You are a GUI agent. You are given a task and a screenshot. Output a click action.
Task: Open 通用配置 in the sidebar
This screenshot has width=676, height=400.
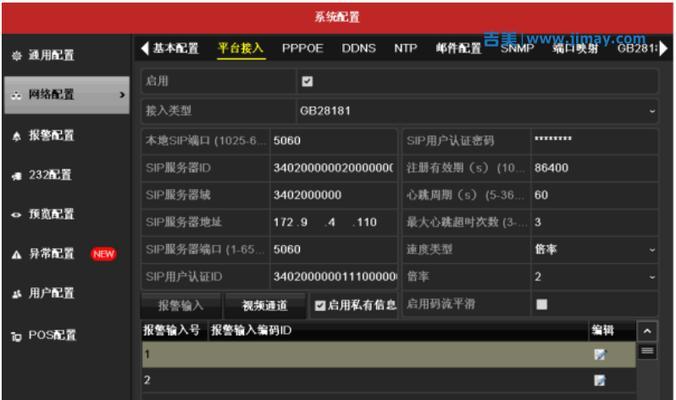tap(51, 55)
